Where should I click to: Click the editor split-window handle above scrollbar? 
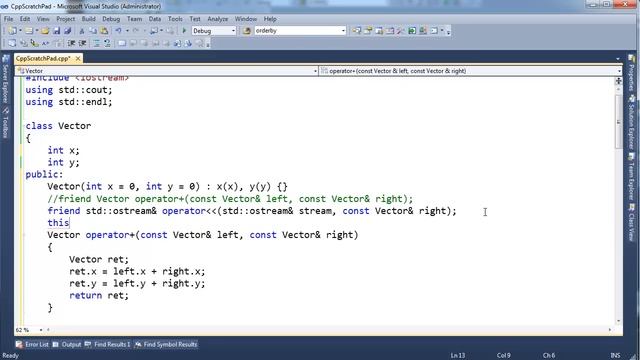(x=618, y=81)
